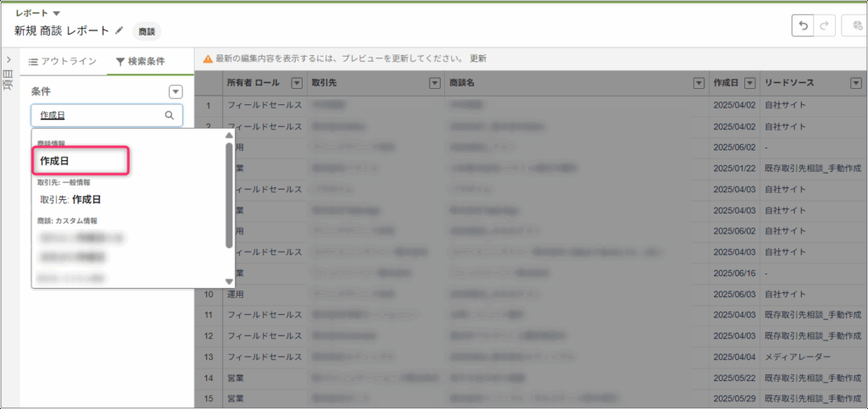Select the 検索条件 tab

141,61
